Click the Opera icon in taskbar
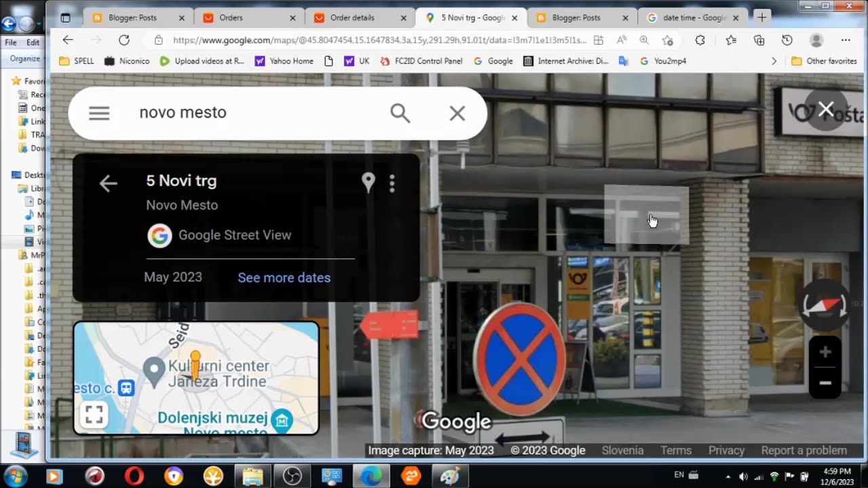The image size is (868, 488). pos(134,476)
